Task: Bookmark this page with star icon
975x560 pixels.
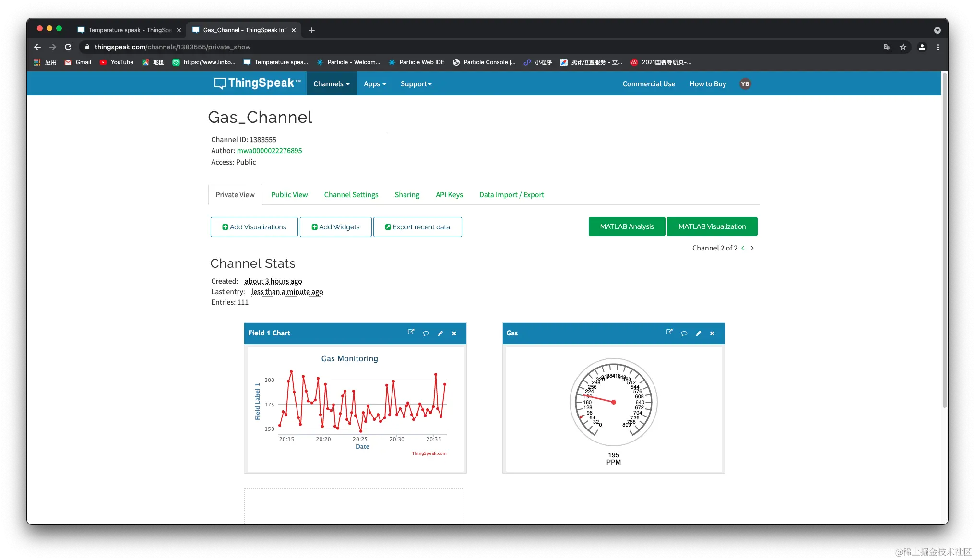Action: (903, 47)
